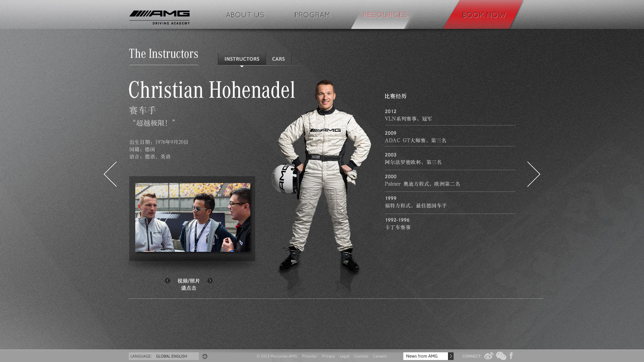Click the 视频/照片 label
Screen dimensions: 644x362
click(x=188, y=281)
